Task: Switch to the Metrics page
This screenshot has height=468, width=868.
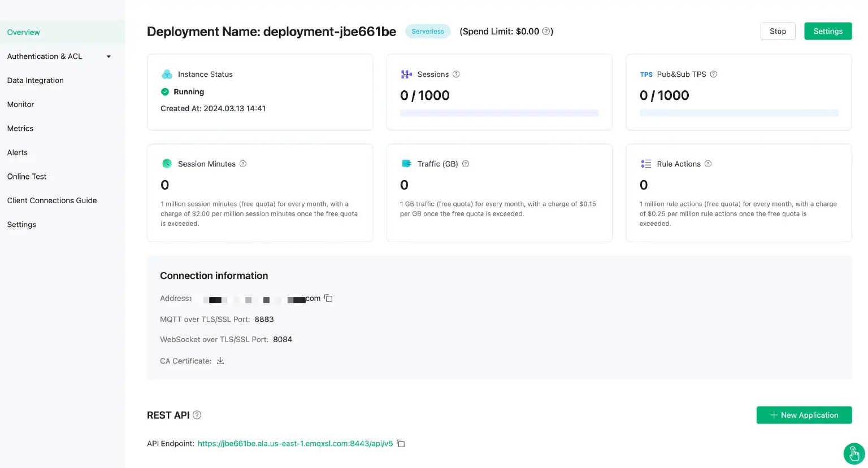Action: click(x=20, y=128)
